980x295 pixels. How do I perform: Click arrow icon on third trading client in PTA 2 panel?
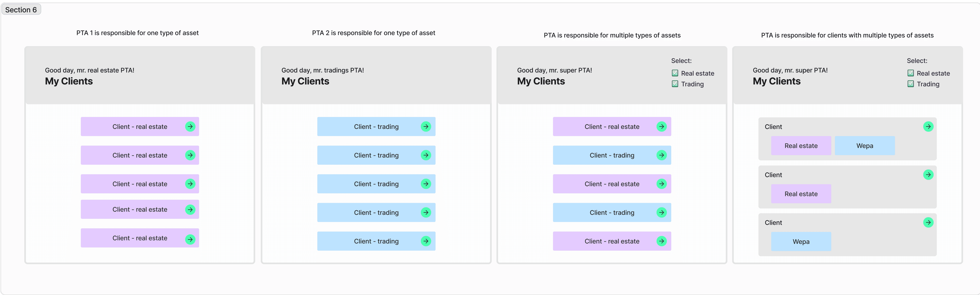tap(426, 184)
